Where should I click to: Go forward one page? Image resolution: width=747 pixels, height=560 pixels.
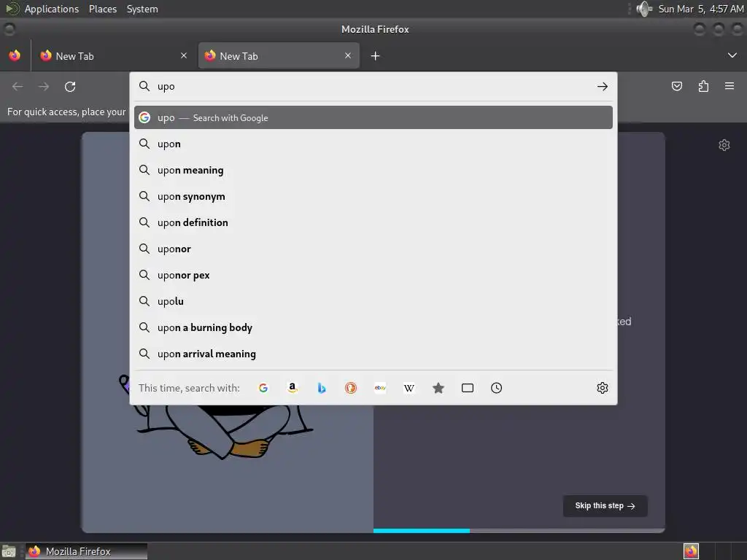tap(44, 87)
